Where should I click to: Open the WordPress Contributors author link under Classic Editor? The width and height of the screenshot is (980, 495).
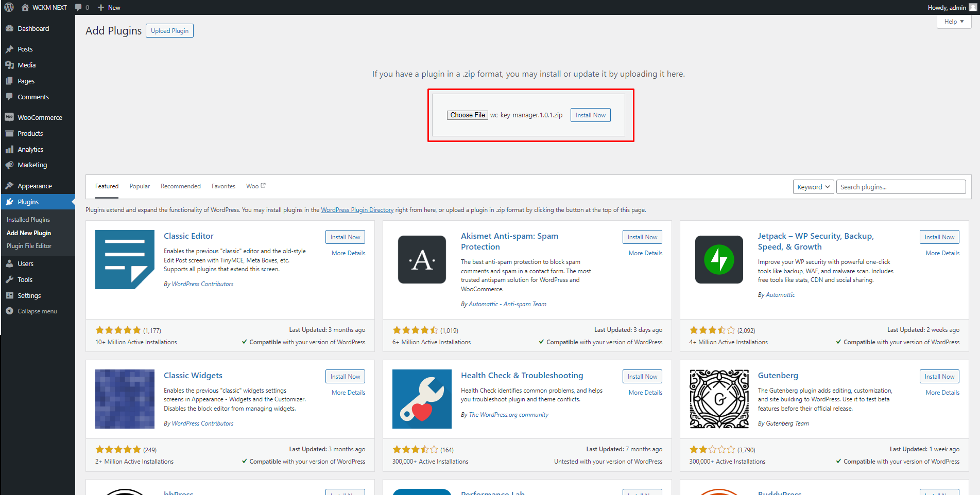(202, 284)
